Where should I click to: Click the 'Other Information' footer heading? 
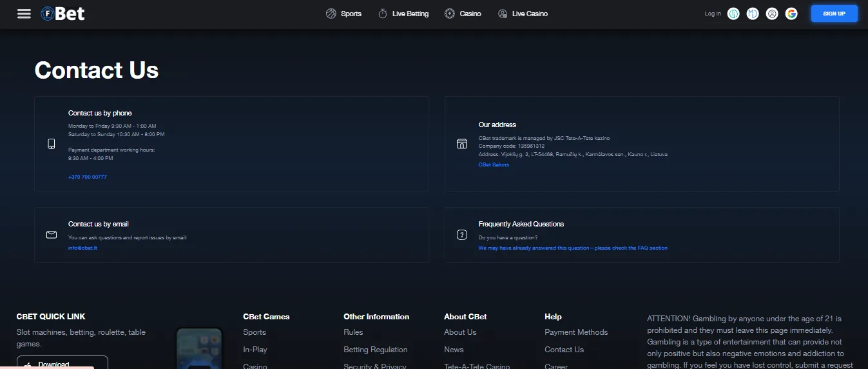coord(376,317)
